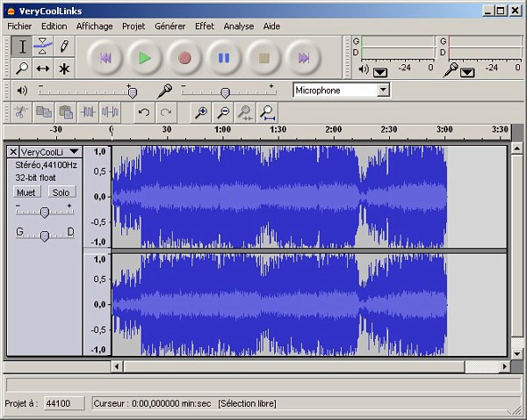Screen dimensions: 527x420
Task: Click the horizontal scrollbar right arrow
Action: click(504, 366)
